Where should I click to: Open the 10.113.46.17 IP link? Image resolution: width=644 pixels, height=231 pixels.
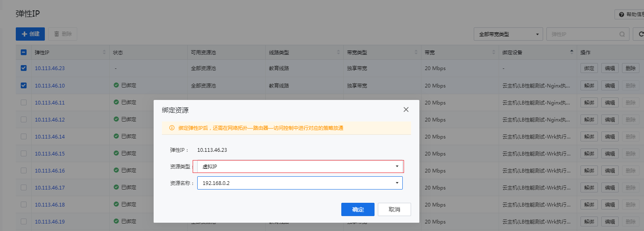50,187
